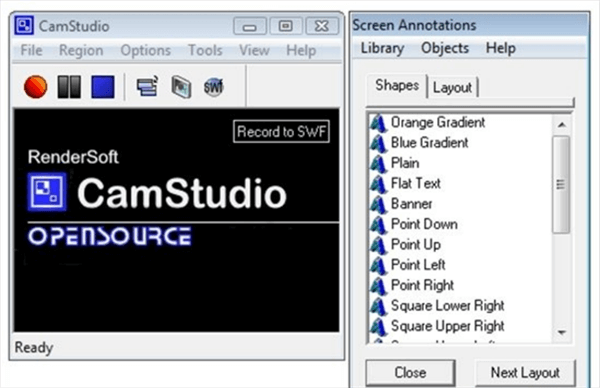
Task: Pick the Point Right shape
Action: (x=422, y=285)
